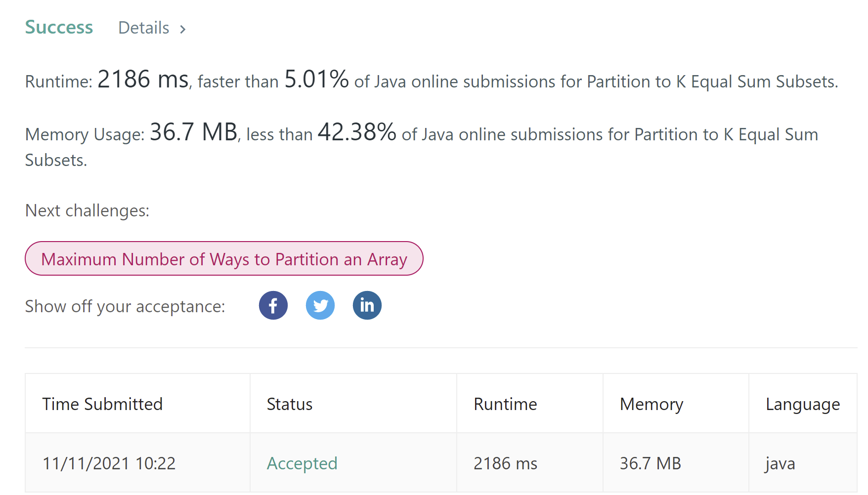Open the Accepted submission status link

(302, 463)
